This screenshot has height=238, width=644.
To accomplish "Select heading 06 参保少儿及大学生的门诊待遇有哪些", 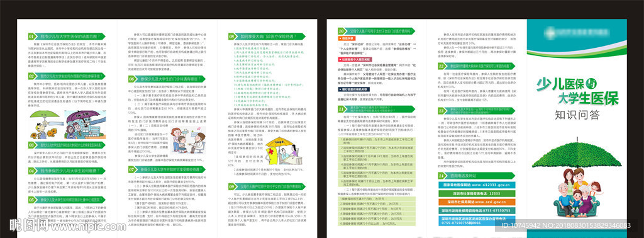I will point(166,79).
